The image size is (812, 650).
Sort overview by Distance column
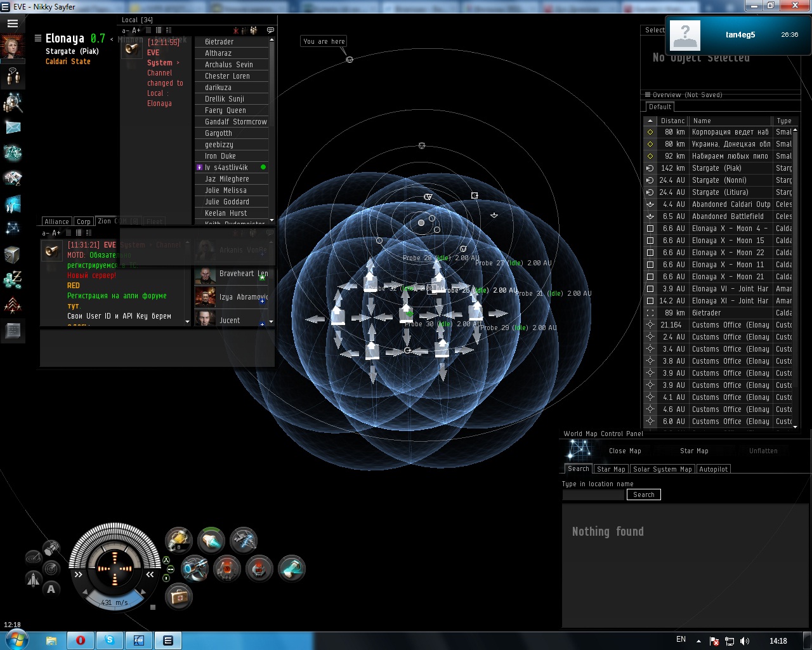click(672, 121)
